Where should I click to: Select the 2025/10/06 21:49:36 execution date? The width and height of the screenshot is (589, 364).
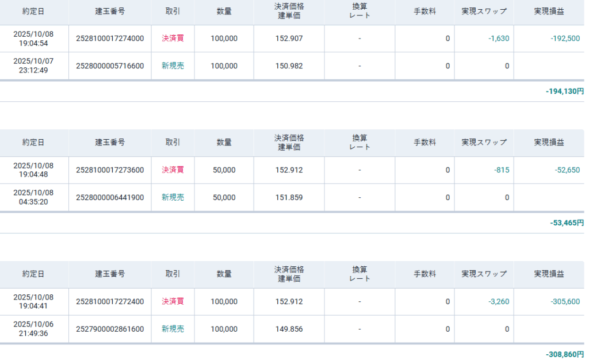pyautogui.click(x=33, y=329)
